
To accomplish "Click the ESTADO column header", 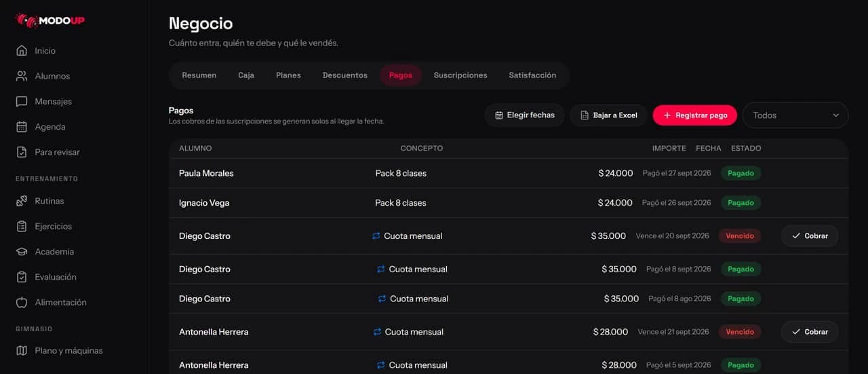I will (x=746, y=148).
